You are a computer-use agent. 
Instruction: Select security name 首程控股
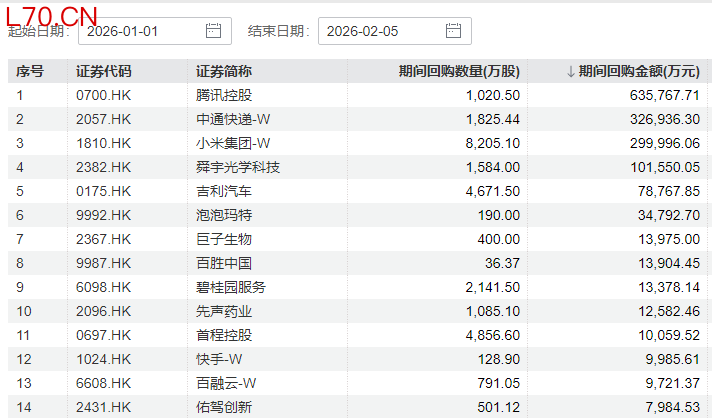point(224,335)
